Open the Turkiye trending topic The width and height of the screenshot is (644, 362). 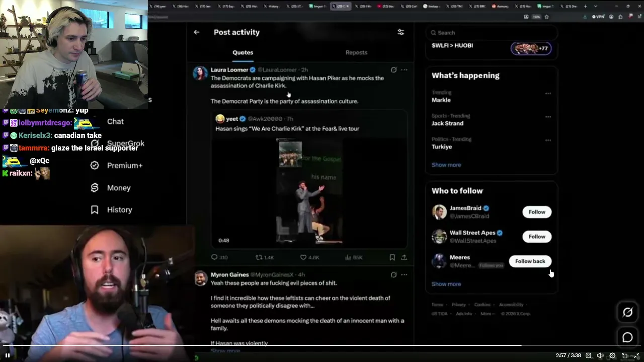coord(442,147)
